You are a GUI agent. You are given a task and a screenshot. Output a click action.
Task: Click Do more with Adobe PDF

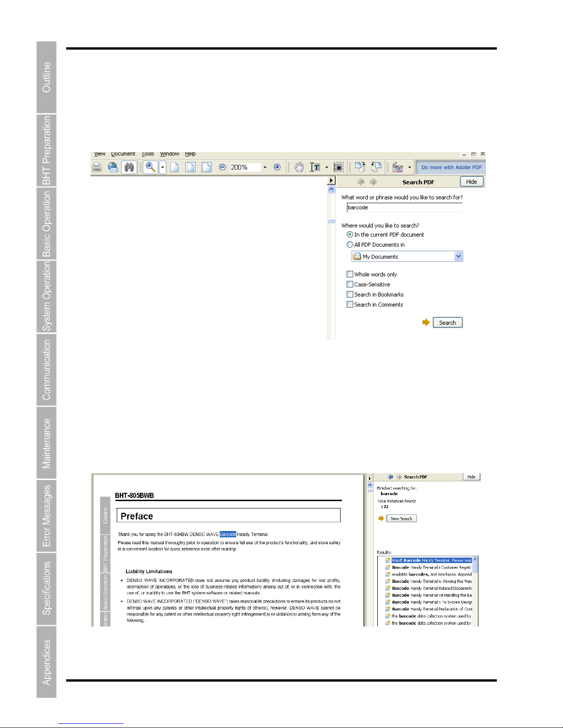(451, 167)
